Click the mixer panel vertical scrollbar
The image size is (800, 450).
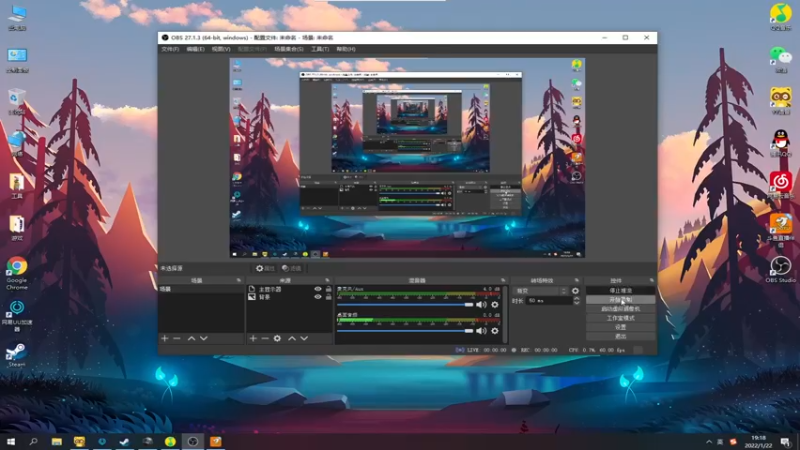coord(505,314)
